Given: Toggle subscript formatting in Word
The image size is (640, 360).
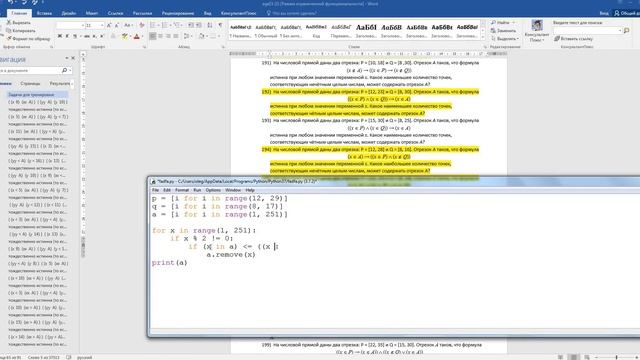Looking at the screenshot, I should (x=94, y=36).
